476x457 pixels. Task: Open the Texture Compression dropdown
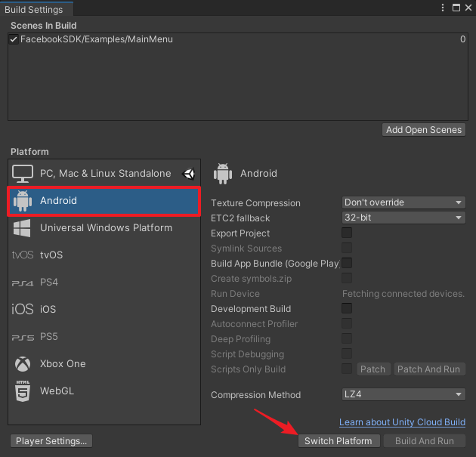403,202
